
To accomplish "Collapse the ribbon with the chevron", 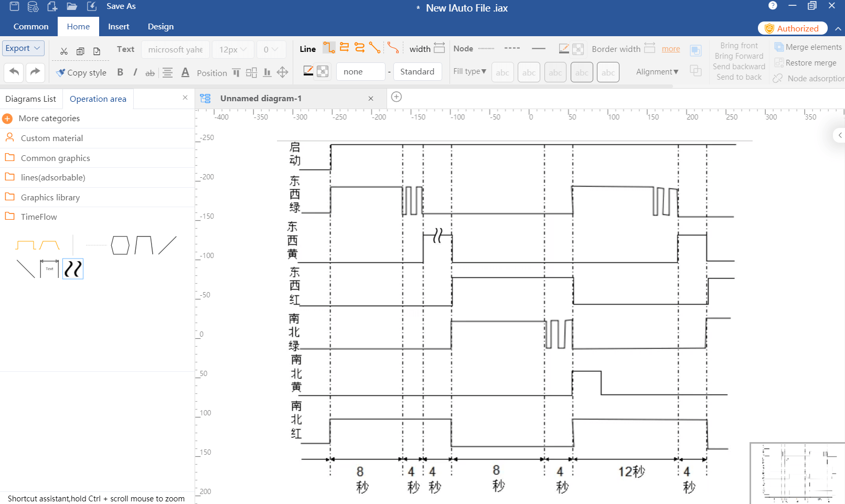I will pos(838,28).
